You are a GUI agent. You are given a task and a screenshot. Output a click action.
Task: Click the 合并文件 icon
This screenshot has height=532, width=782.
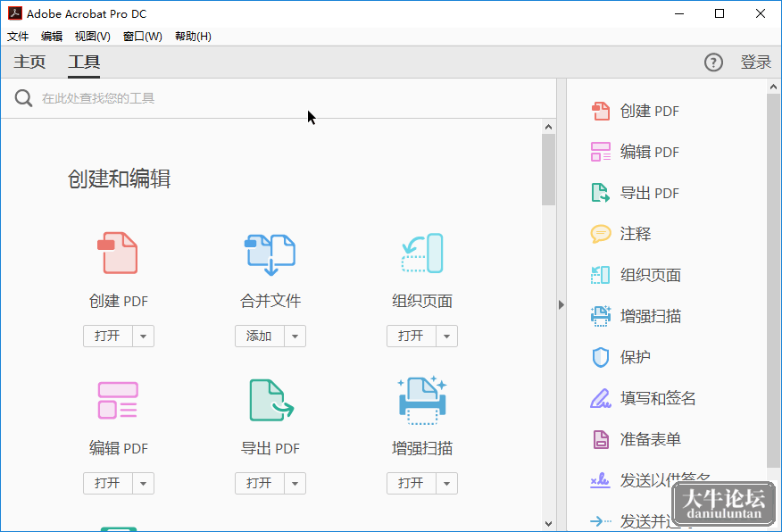(x=270, y=254)
